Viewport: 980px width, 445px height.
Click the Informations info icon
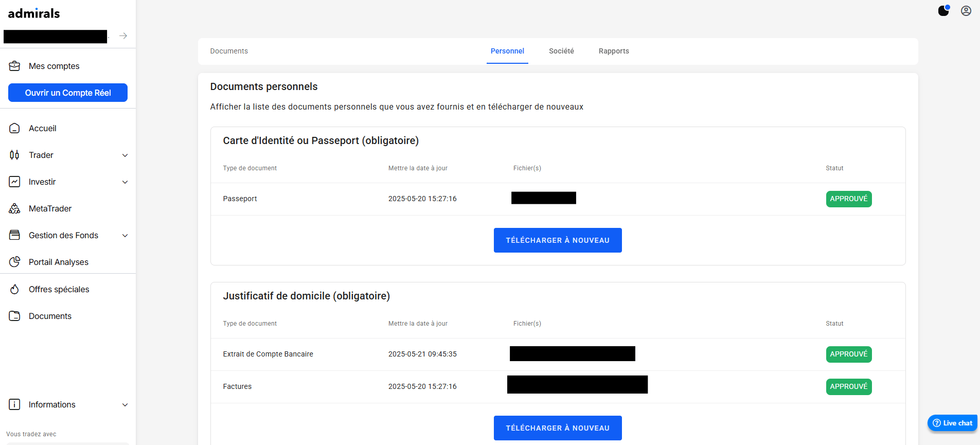[x=14, y=404]
